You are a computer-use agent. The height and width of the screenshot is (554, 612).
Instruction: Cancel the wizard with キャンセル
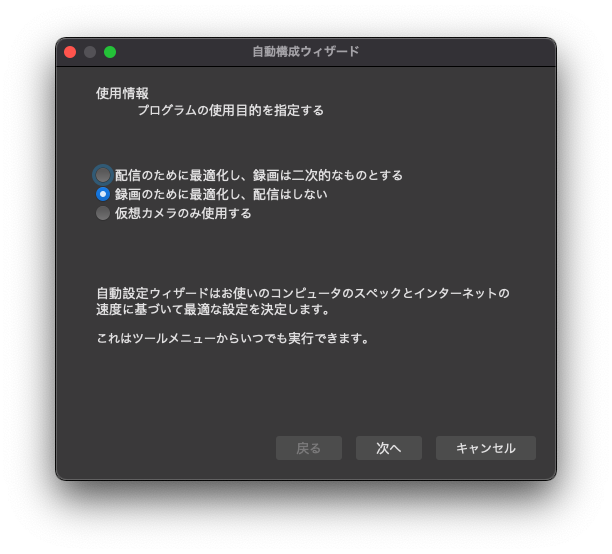[x=486, y=448]
